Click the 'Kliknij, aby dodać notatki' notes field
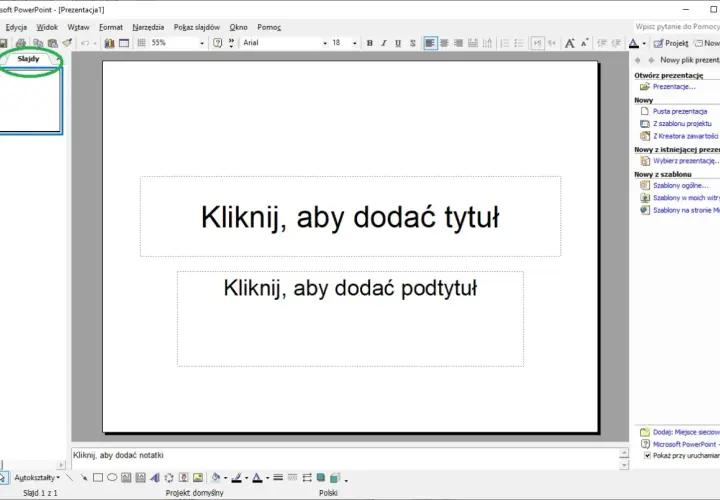 pyautogui.click(x=345, y=458)
